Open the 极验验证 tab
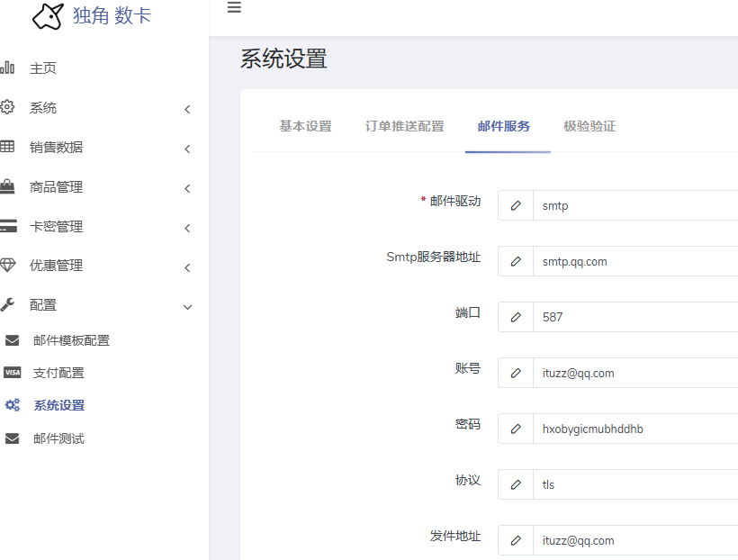The width and height of the screenshot is (738, 560). click(x=589, y=126)
